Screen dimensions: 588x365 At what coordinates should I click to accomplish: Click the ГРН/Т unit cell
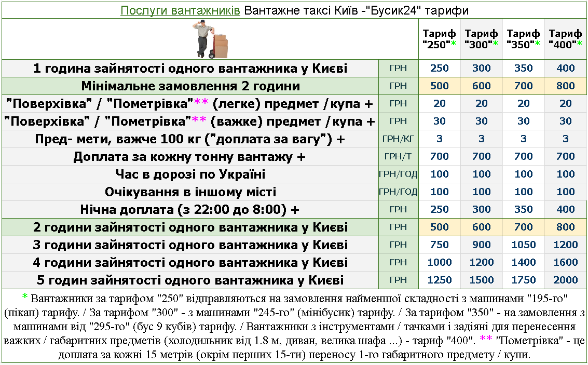(398, 157)
